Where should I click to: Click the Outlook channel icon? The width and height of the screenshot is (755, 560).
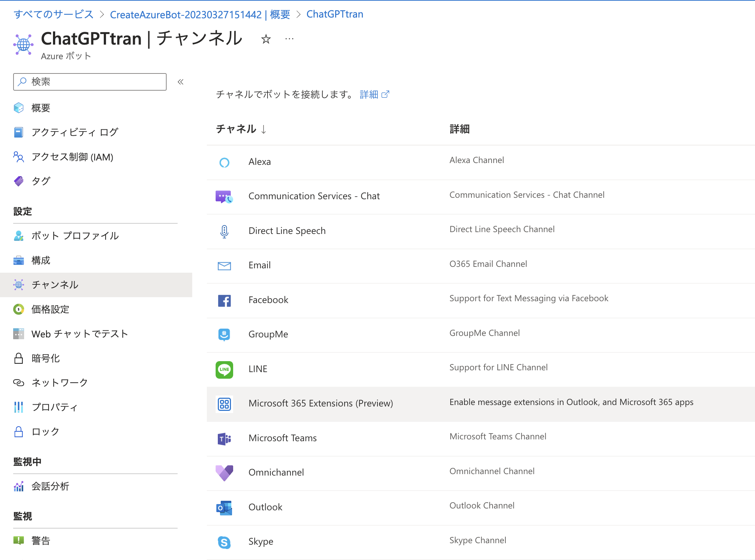point(224,508)
